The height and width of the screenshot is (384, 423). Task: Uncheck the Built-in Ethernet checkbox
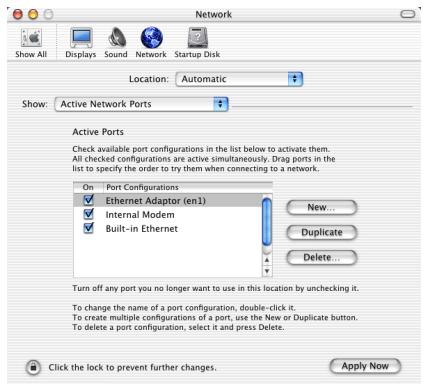pyautogui.click(x=89, y=228)
